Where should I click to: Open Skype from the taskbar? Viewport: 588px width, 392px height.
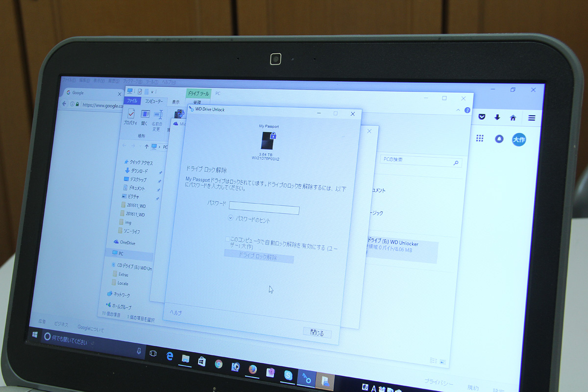coord(288,375)
